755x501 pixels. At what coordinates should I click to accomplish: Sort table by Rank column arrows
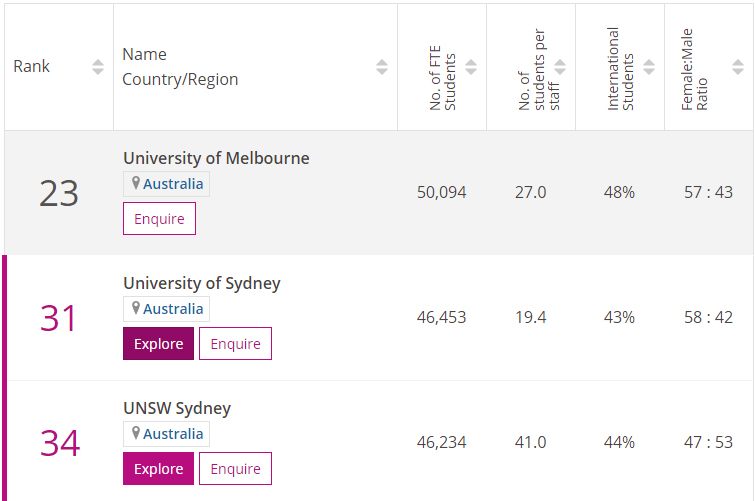pos(97,67)
